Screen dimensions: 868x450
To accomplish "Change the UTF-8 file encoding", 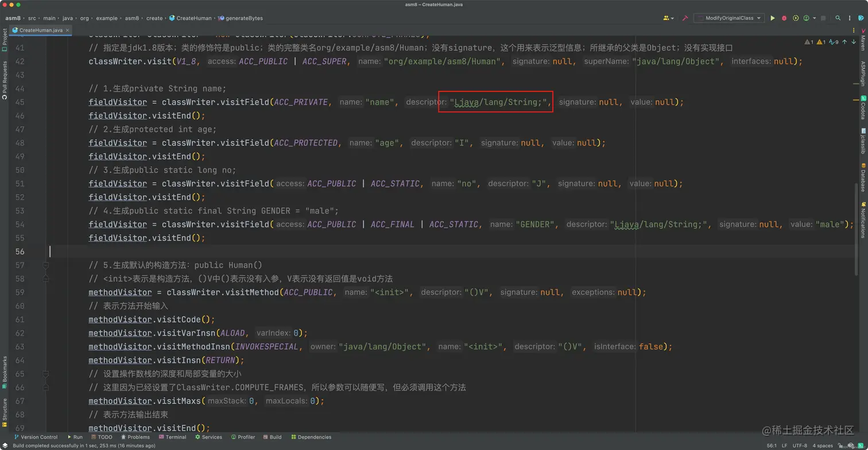I will tap(800, 445).
